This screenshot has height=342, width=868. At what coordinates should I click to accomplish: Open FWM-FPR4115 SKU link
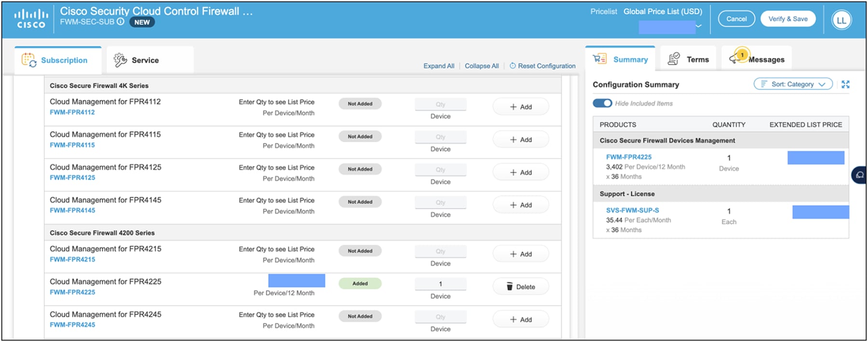72,145
